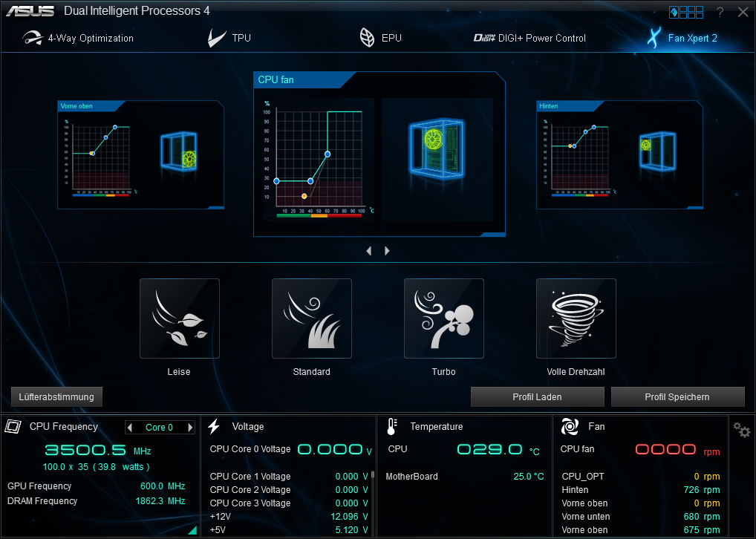Screen dimensions: 756x539
Task: Click the EPU leaf icon
Action: (x=367, y=38)
